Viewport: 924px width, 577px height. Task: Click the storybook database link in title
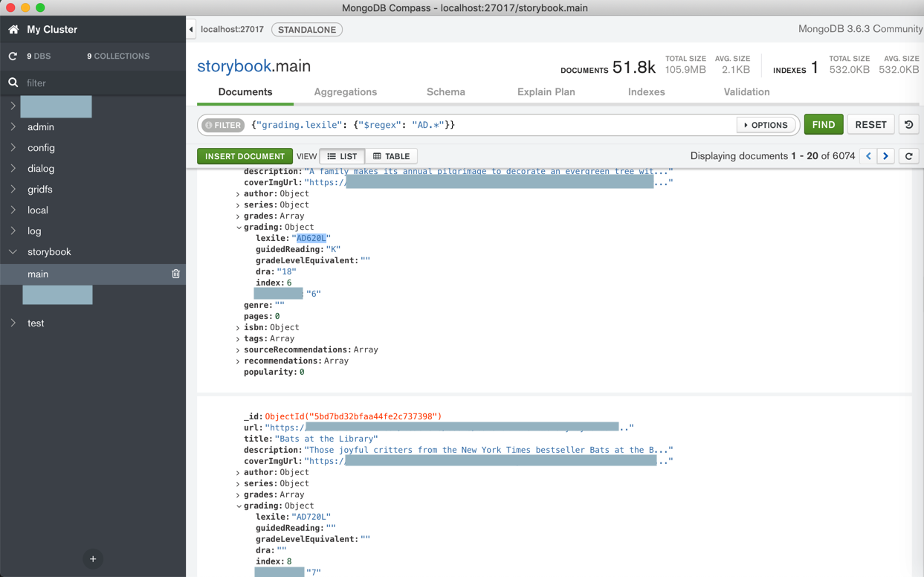[234, 66]
